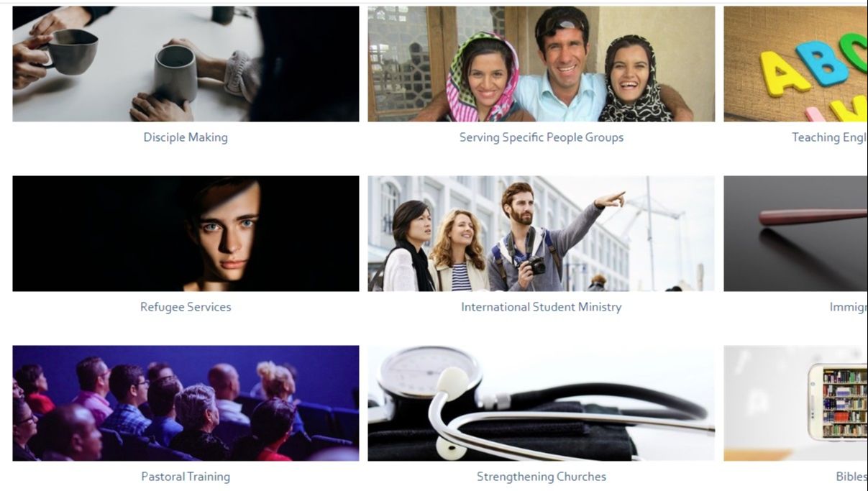Image resolution: width=868 pixels, height=491 pixels.
Task: Click the tourists with camera photo
Action: 542,234
